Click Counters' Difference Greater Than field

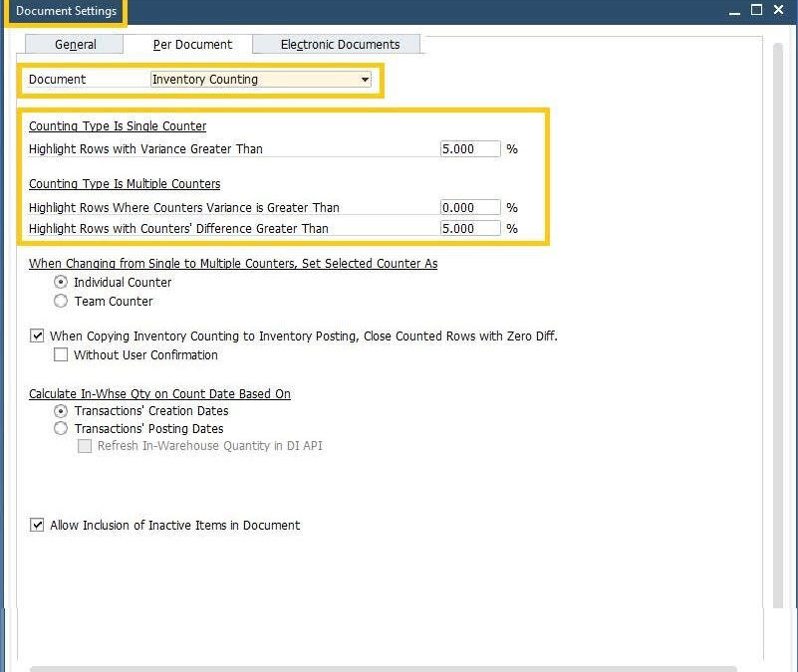point(470,228)
